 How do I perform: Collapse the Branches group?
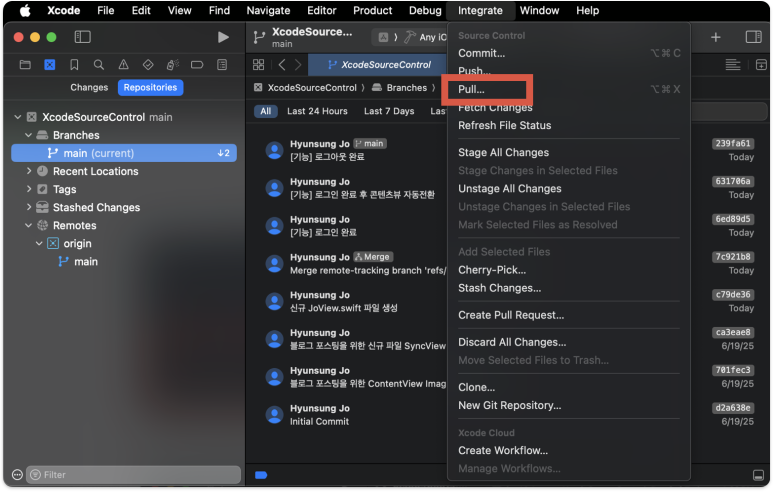[29, 135]
